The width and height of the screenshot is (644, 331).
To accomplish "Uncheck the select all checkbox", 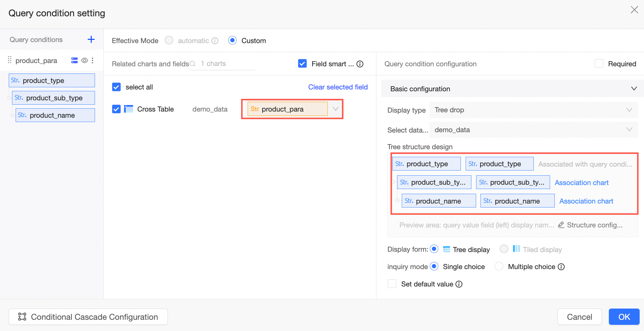I will (116, 87).
